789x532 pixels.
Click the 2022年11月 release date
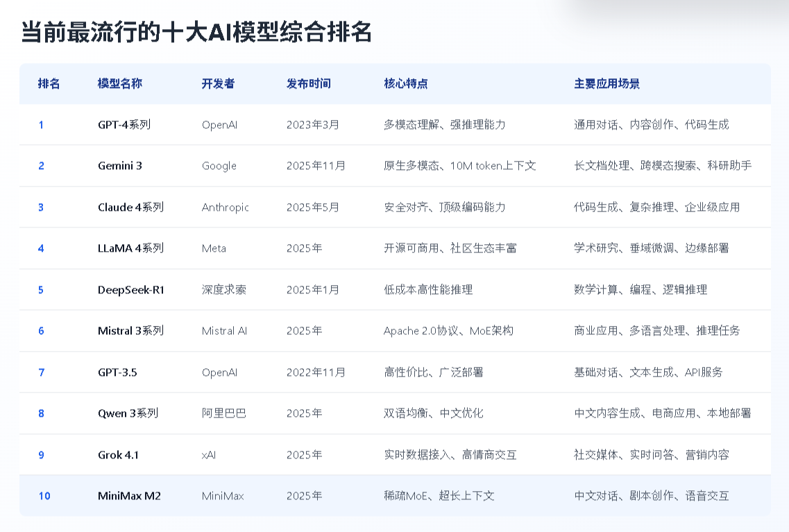316,372
